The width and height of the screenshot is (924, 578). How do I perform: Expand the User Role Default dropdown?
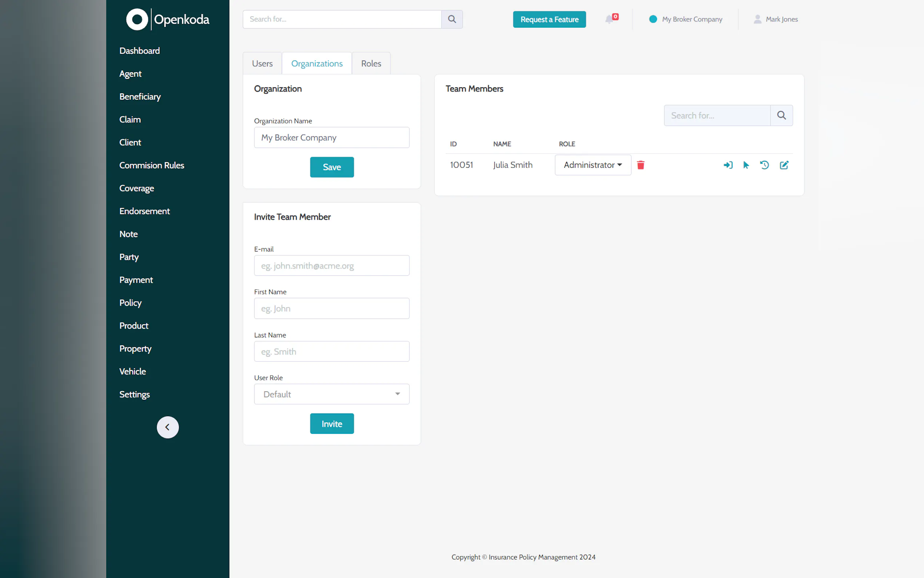pos(331,394)
